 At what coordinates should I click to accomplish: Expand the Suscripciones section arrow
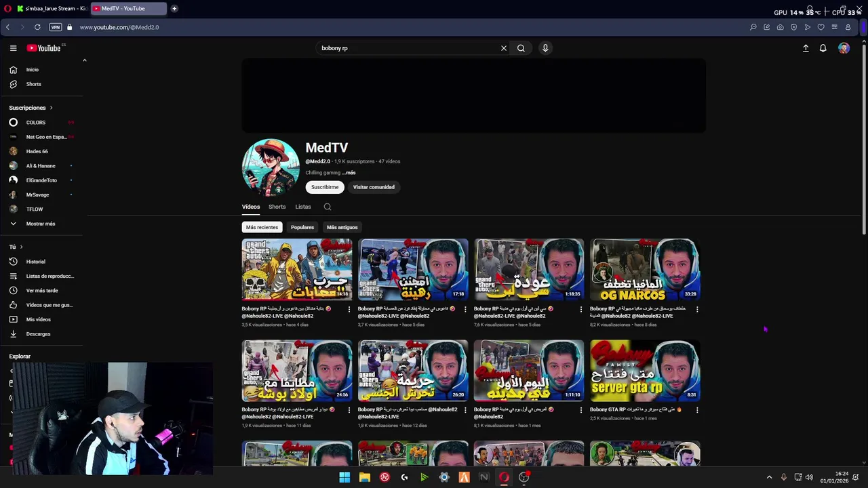point(51,108)
